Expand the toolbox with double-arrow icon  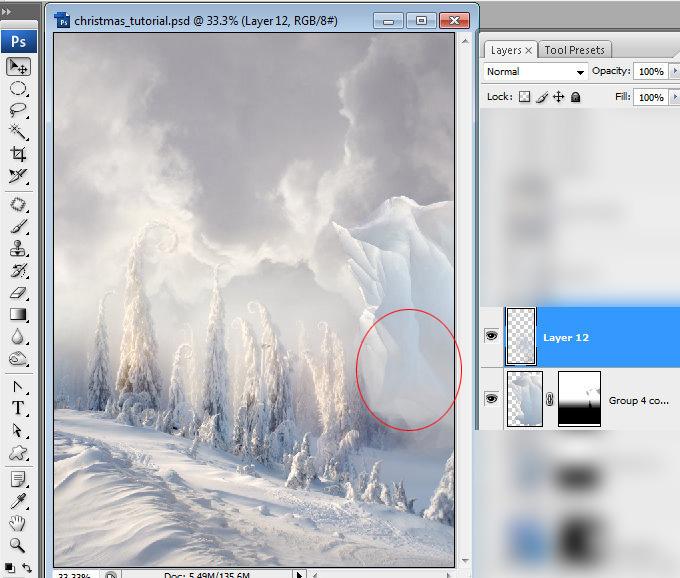click(6, 12)
